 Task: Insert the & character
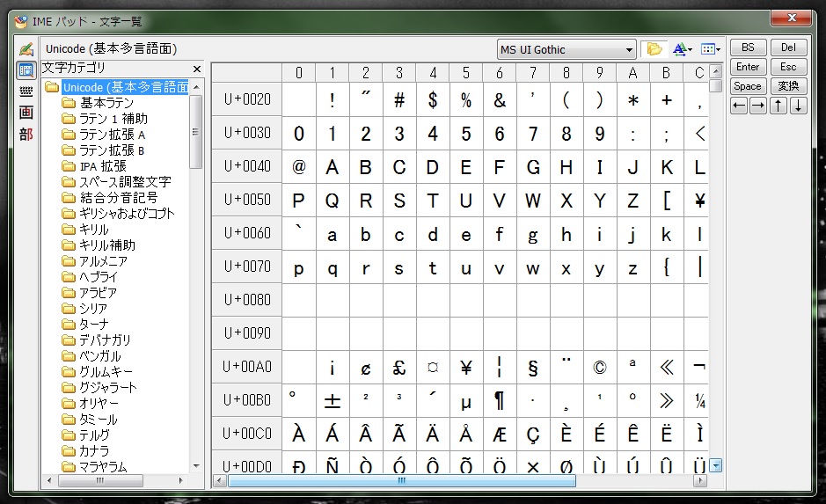point(500,100)
